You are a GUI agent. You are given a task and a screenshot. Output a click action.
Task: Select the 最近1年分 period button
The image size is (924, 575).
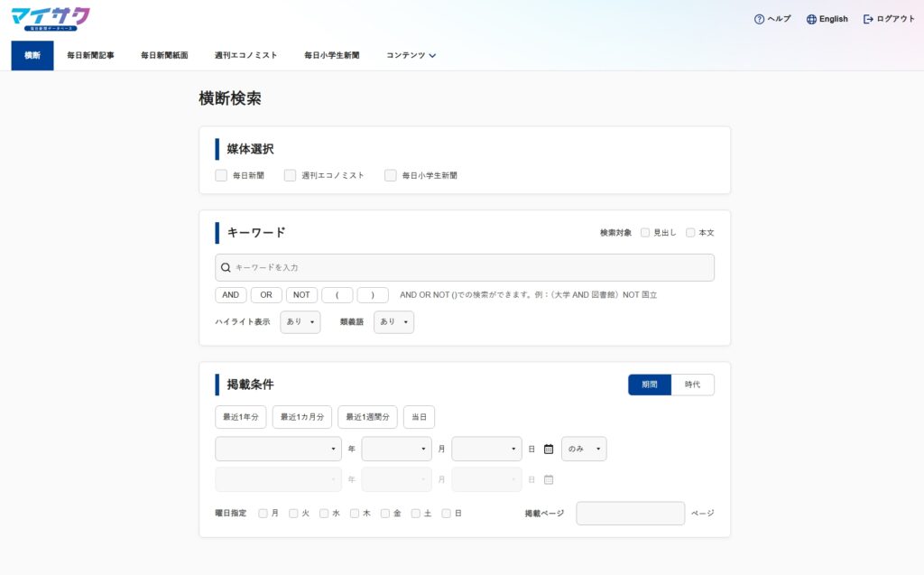coord(240,417)
